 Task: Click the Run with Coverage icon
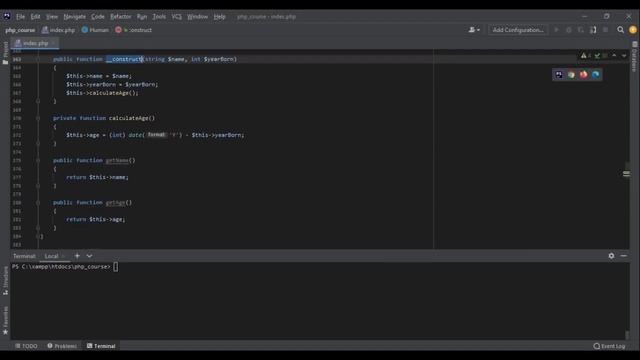[581, 30]
